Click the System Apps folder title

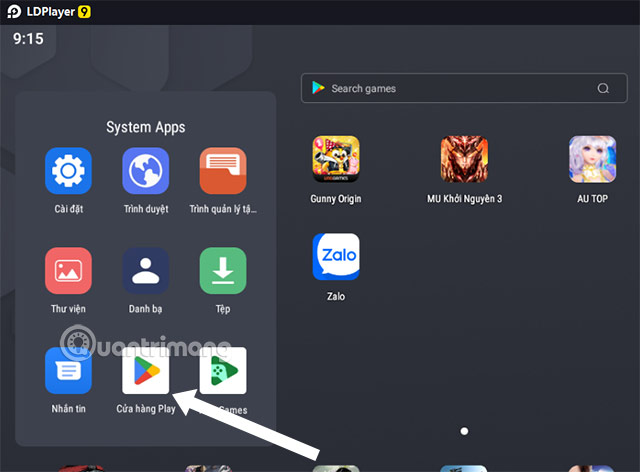point(146,127)
